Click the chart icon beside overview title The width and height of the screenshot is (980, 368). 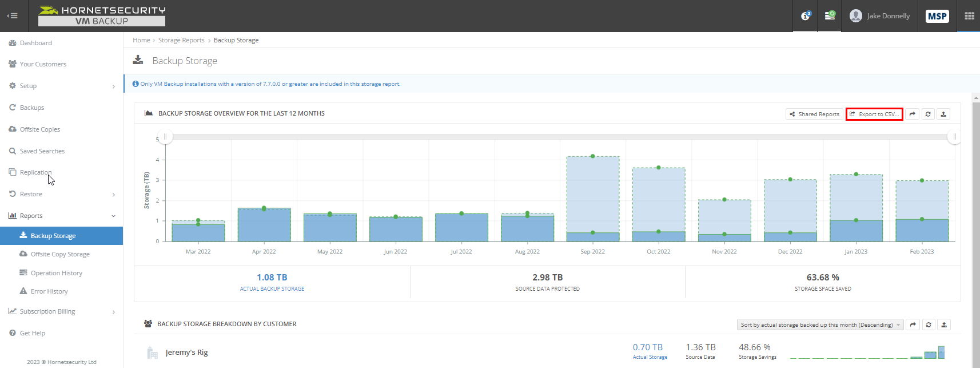149,113
